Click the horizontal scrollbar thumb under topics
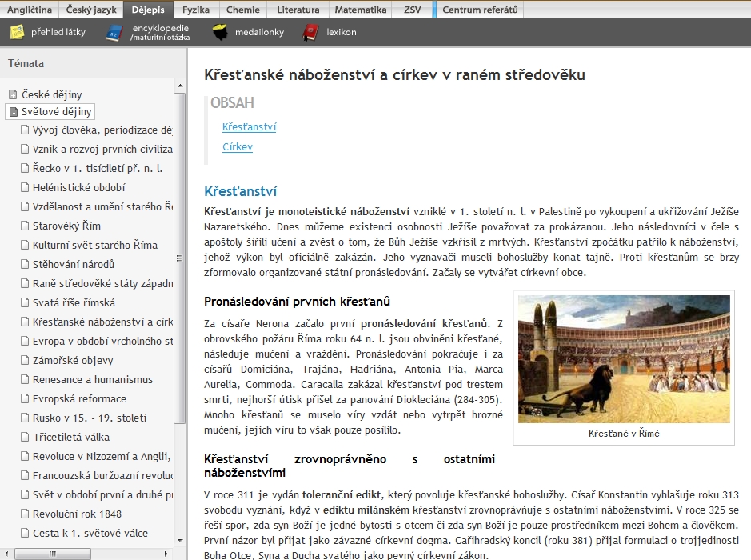This screenshot has height=560, width=751. 52,554
